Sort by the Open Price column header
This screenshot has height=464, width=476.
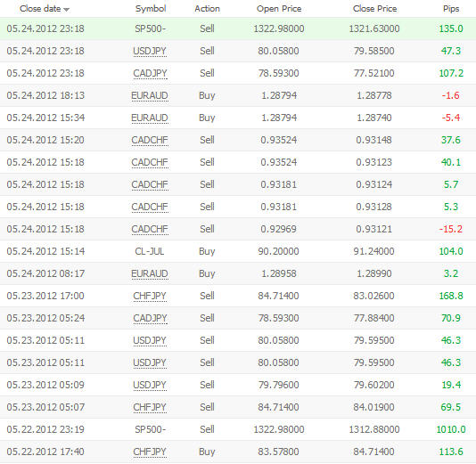pos(279,9)
